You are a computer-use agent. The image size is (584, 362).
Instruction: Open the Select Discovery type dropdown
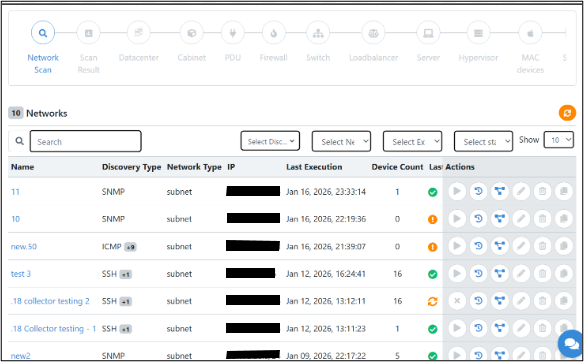coord(270,141)
